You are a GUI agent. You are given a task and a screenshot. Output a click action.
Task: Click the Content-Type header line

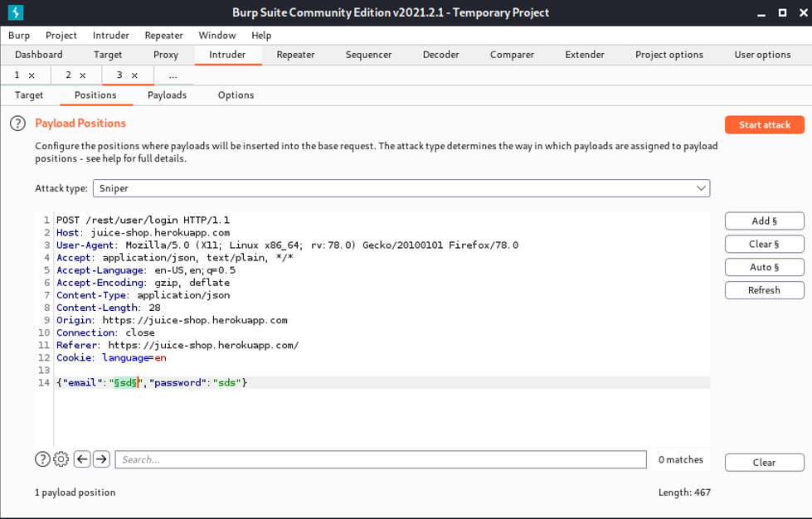[x=143, y=295]
